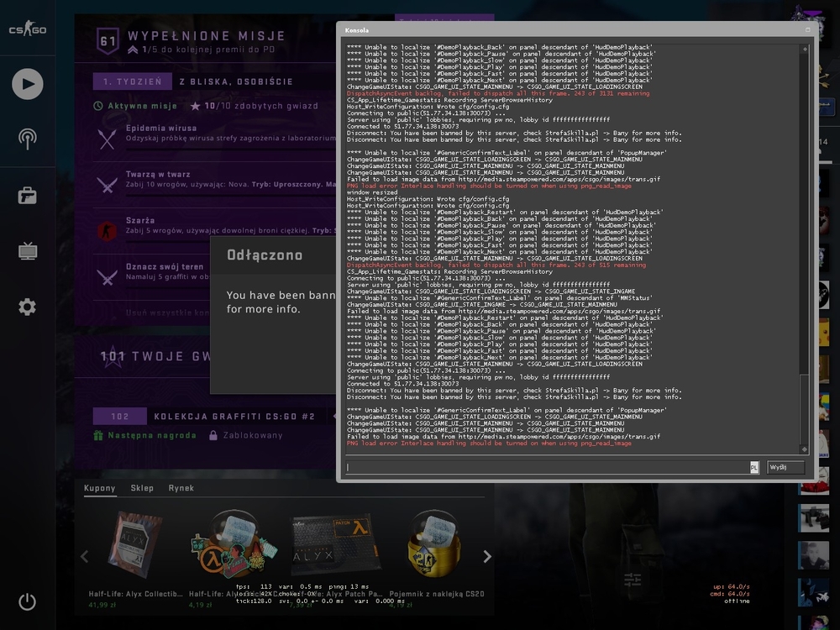The height and width of the screenshot is (630, 840).
Task: Click the Następna nagroda label
Action: click(x=152, y=435)
